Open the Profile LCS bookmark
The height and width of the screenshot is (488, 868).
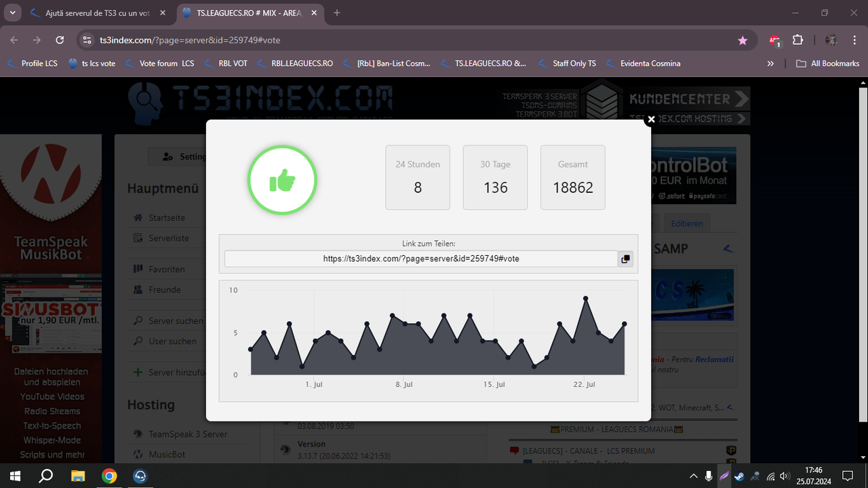(x=33, y=63)
